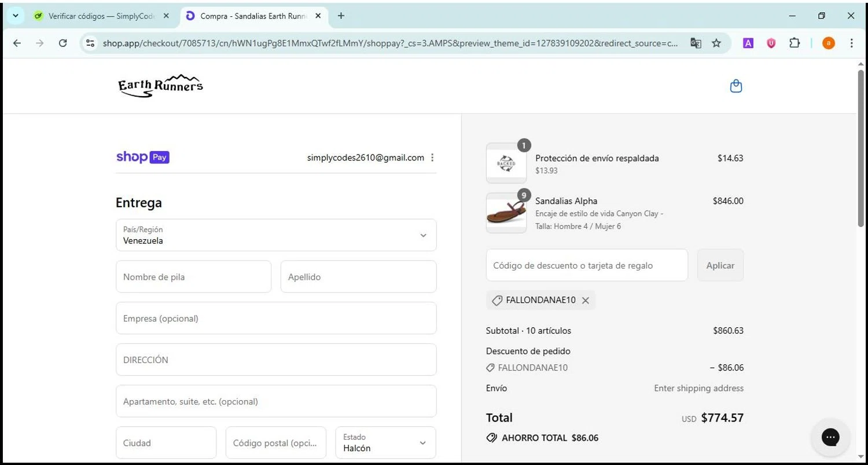Click the AHORRO TOTAL $86.06 text
This screenshot has height=465, width=868.
point(550,438)
